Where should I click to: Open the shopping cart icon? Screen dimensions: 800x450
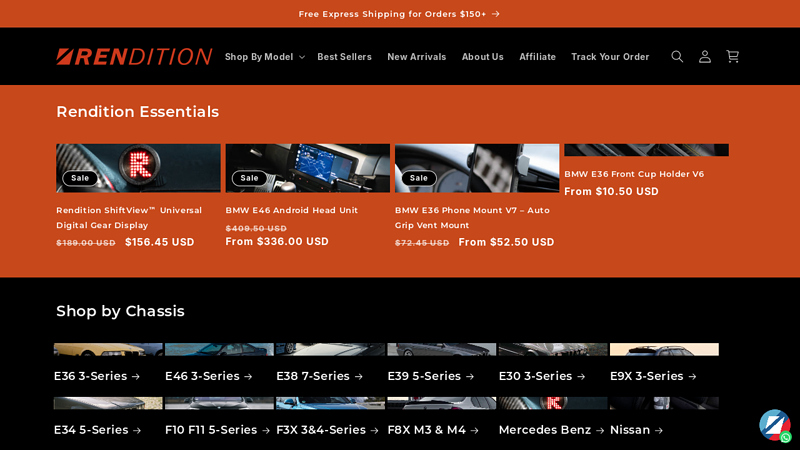pos(732,57)
